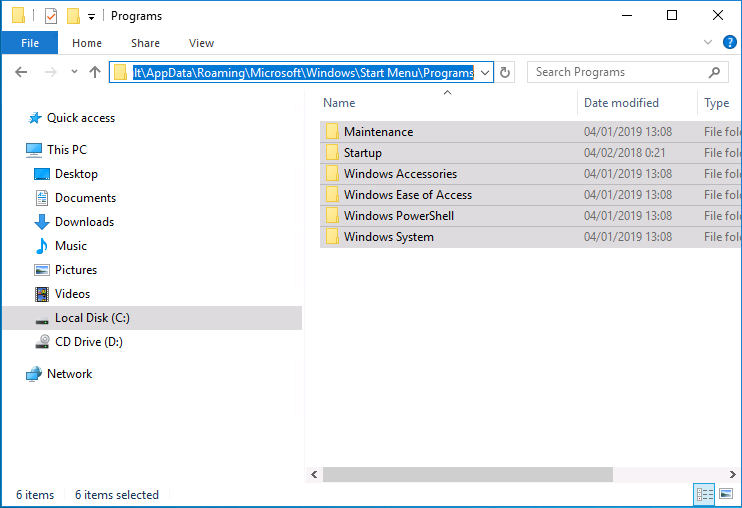The width and height of the screenshot is (742, 508).
Task: Expand the ribbon using the chevron
Action: click(x=708, y=43)
